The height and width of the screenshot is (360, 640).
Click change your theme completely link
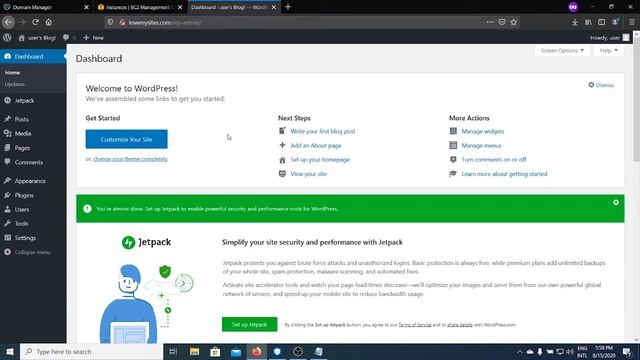tap(130, 159)
